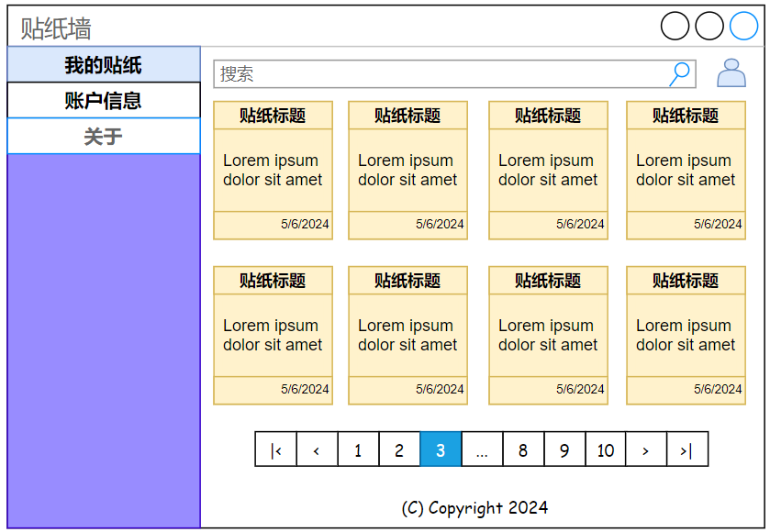The width and height of the screenshot is (770, 532).
Task: Go to previous page using < button
Action: click(x=318, y=449)
